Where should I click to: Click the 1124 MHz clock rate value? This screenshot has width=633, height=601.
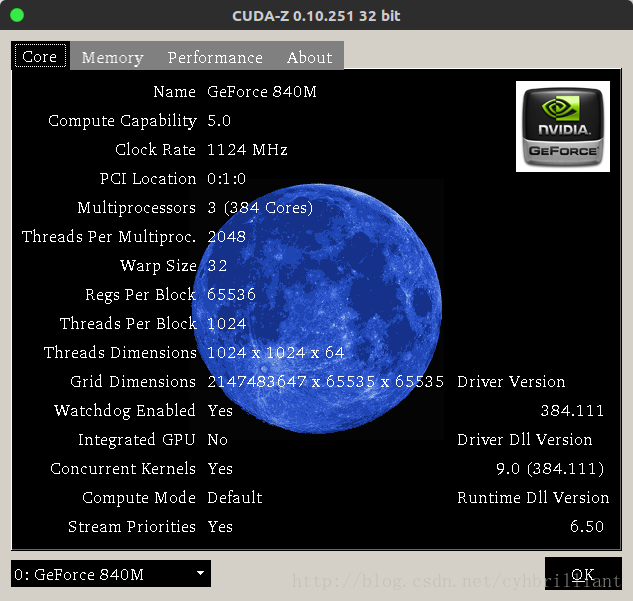(247, 150)
